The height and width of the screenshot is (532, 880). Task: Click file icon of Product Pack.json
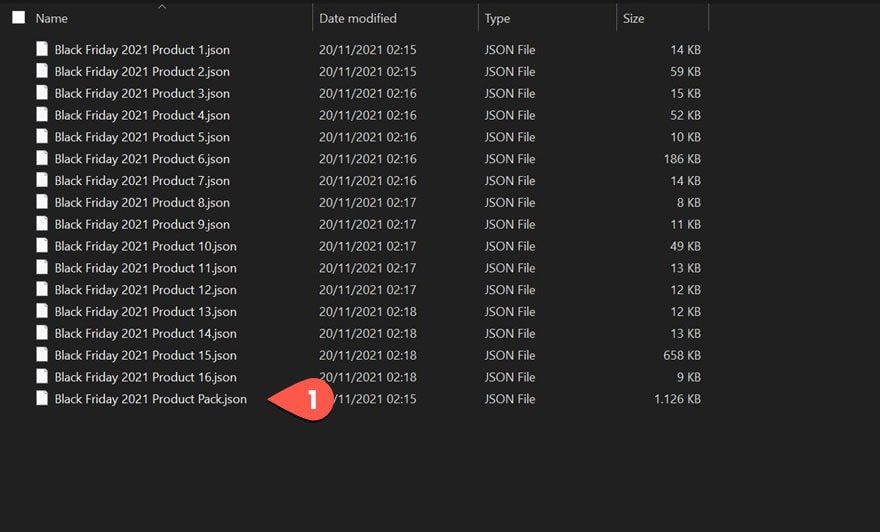point(42,399)
